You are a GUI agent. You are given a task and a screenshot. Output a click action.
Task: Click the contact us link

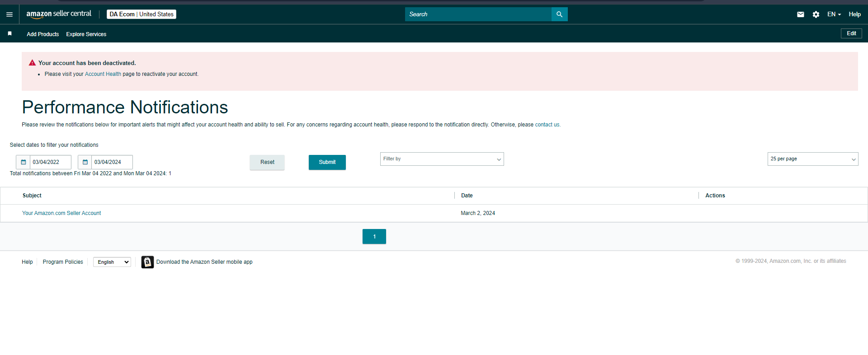click(x=547, y=125)
